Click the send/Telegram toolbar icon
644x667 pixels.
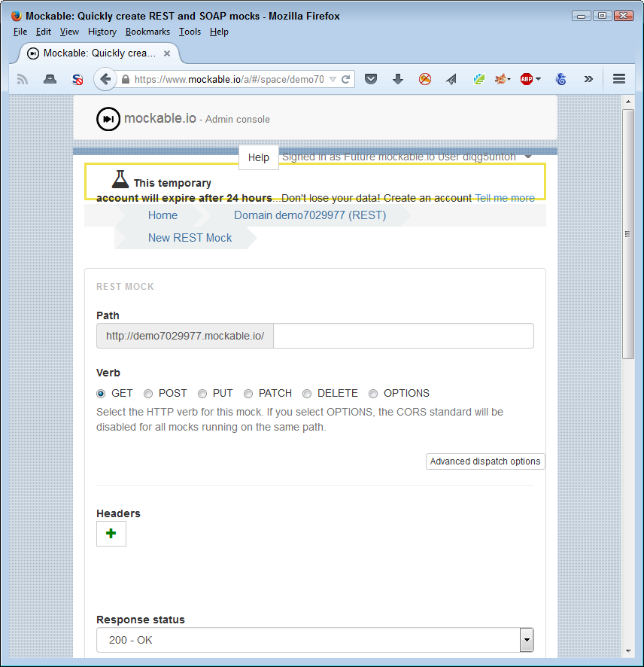click(x=452, y=78)
